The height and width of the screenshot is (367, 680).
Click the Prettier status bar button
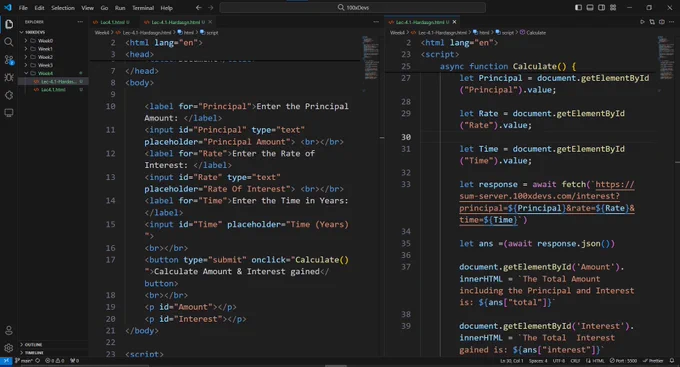[653, 360]
